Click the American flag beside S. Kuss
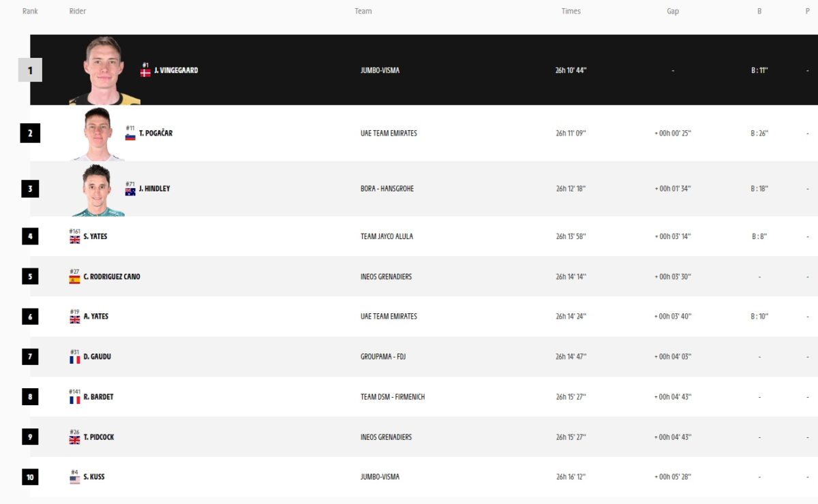Screen dimensions: 818x504 [74, 479]
